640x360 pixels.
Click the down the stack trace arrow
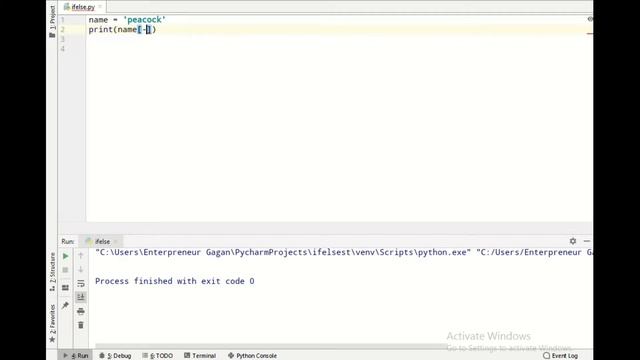click(81, 269)
